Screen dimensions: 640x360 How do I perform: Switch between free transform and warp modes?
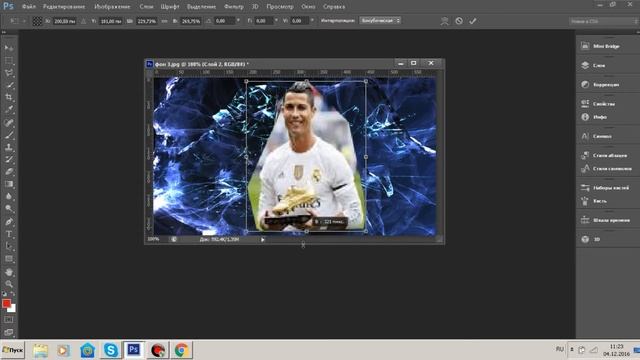[x=444, y=21]
